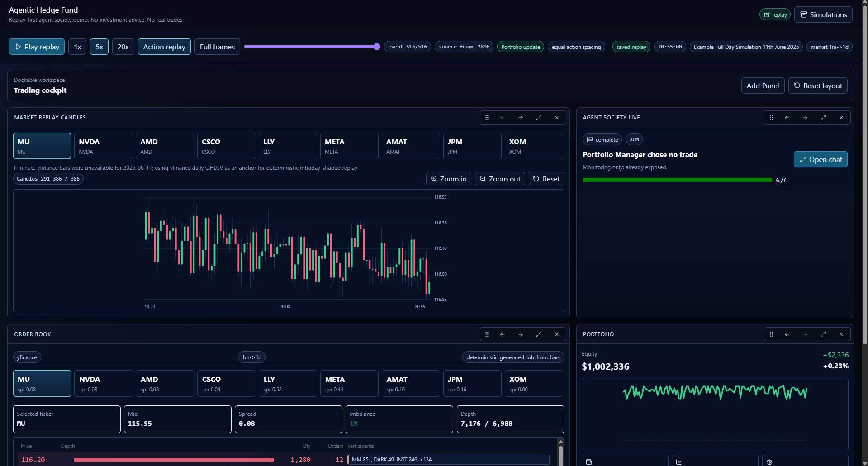The width and height of the screenshot is (868, 466).
Task: Switch to Action replay mode
Action: (x=164, y=47)
